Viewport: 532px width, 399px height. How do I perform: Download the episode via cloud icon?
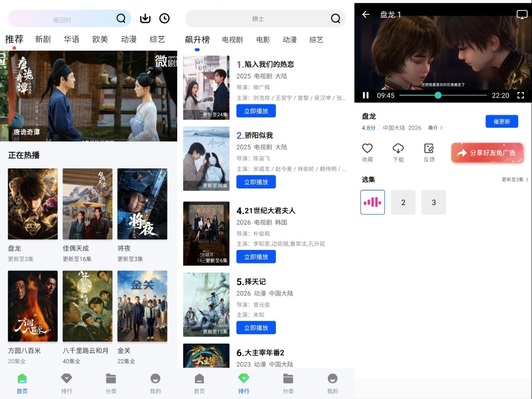pyautogui.click(x=398, y=153)
